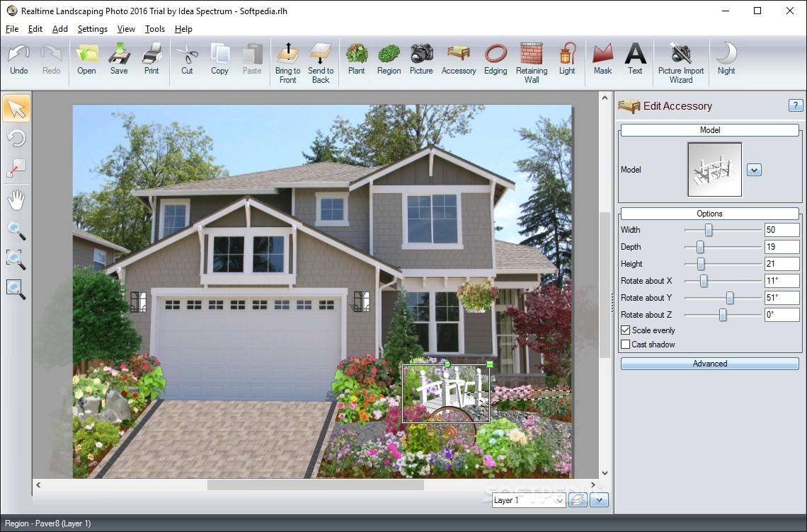
Task: Add a Plant from the toolbar
Action: pos(356,59)
